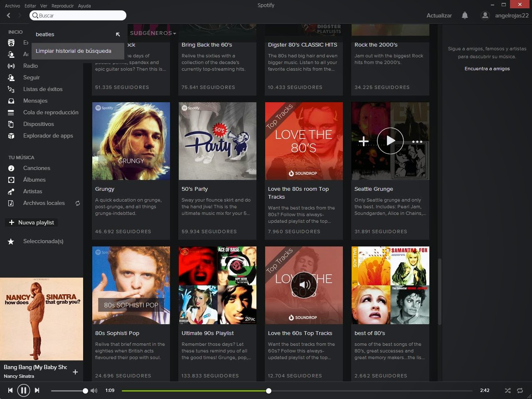Click Rock the 2000's title
The height and width of the screenshot is (399, 532).
click(376, 44)
